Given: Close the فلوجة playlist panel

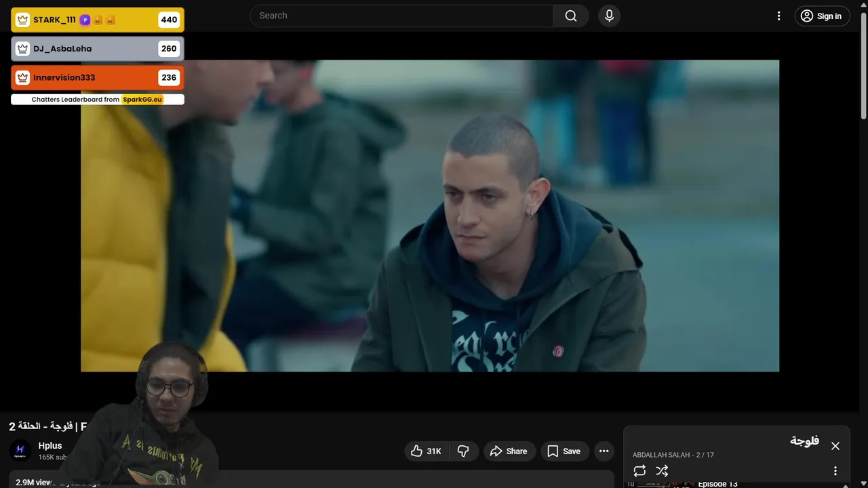Looking at the screenshot, I should pos(835,446).
